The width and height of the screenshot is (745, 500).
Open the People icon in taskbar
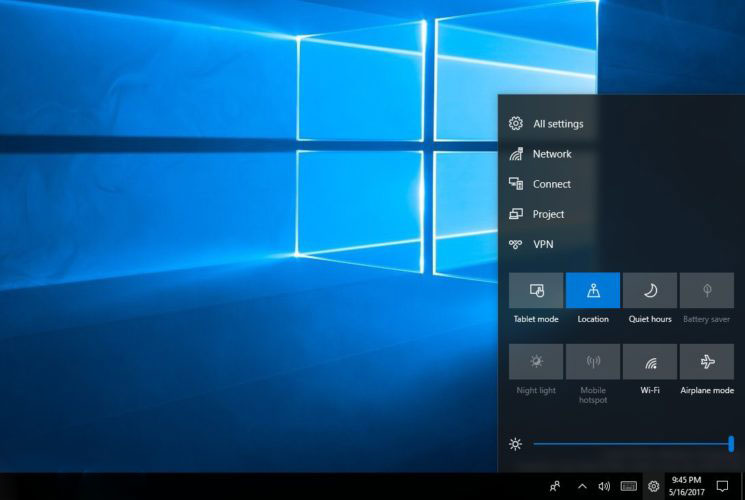pos(554,486)
